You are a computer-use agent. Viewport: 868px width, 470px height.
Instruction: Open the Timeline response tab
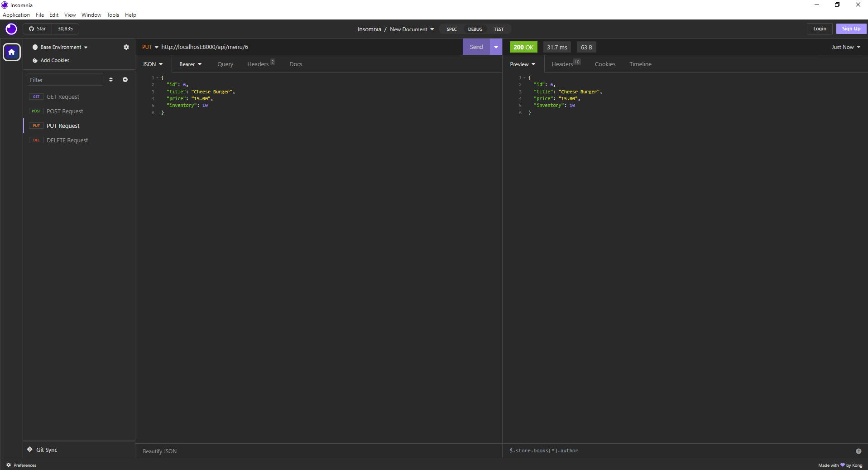click(x=640, y=64)
